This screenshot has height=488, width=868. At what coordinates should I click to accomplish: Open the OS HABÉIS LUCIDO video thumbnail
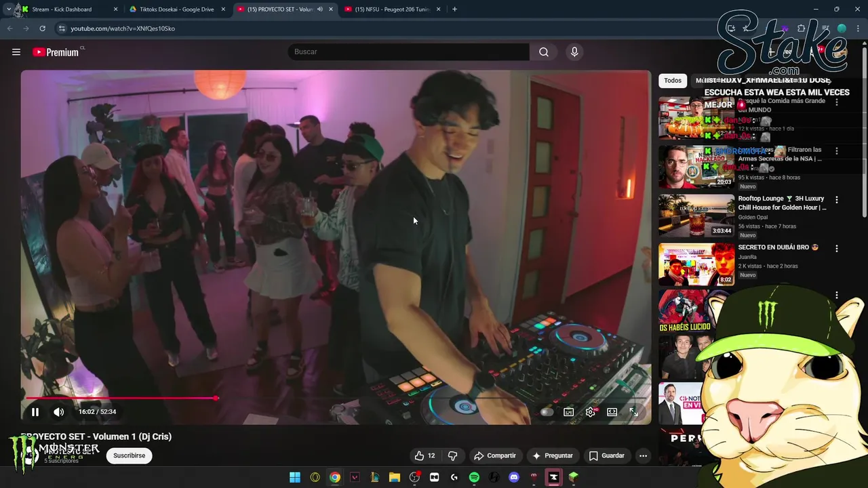685,312
